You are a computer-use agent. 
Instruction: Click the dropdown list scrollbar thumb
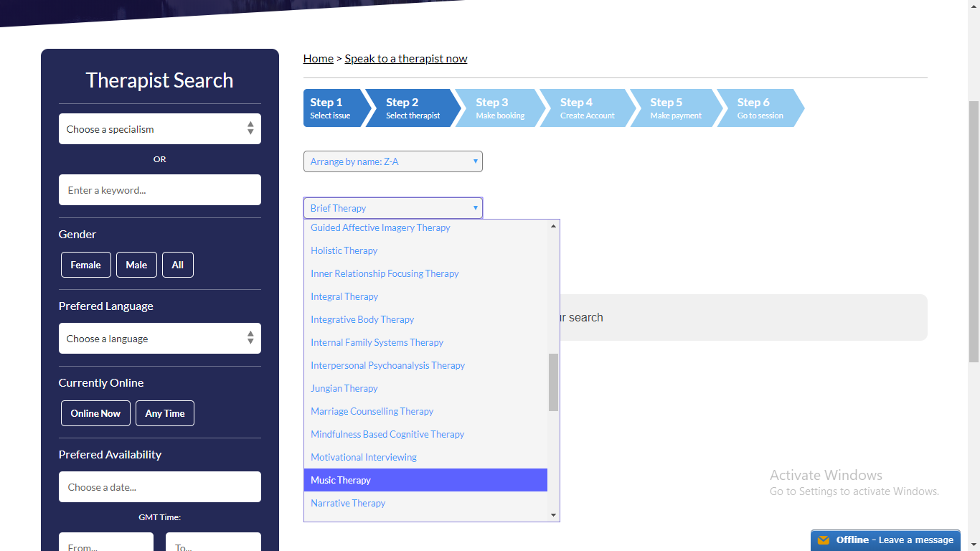pos(553,382)
